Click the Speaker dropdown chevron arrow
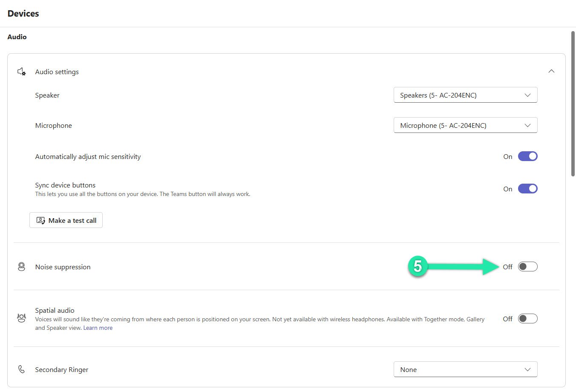This screenshot has width=576, height=392. pos(527,95)
